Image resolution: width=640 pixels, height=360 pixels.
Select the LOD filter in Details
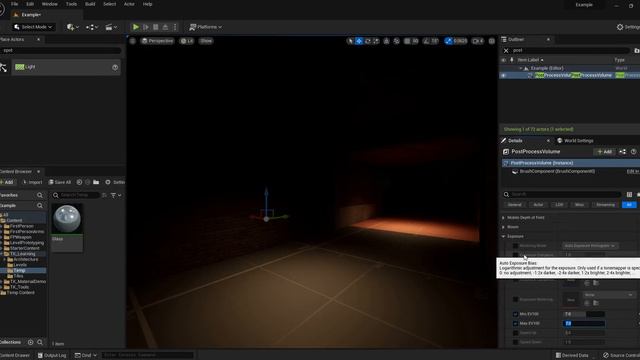[x=559, y=204]
